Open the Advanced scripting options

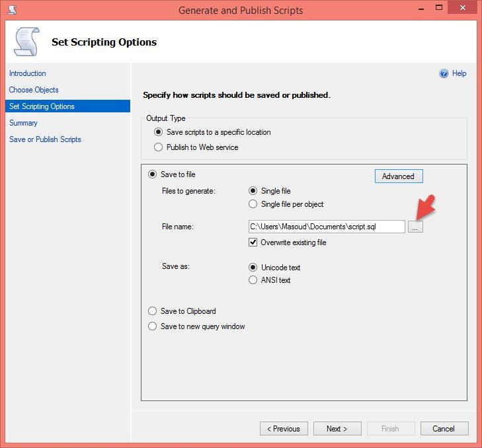coord(399,176)
